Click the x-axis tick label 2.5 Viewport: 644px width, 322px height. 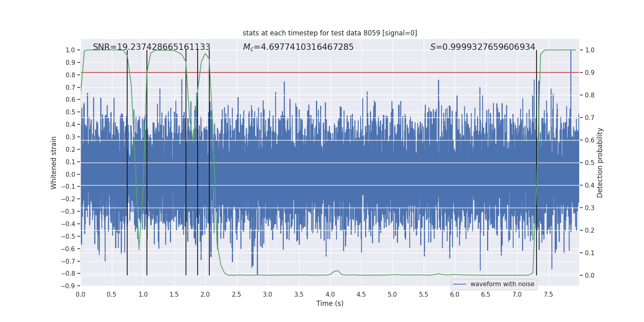(236, 295)
